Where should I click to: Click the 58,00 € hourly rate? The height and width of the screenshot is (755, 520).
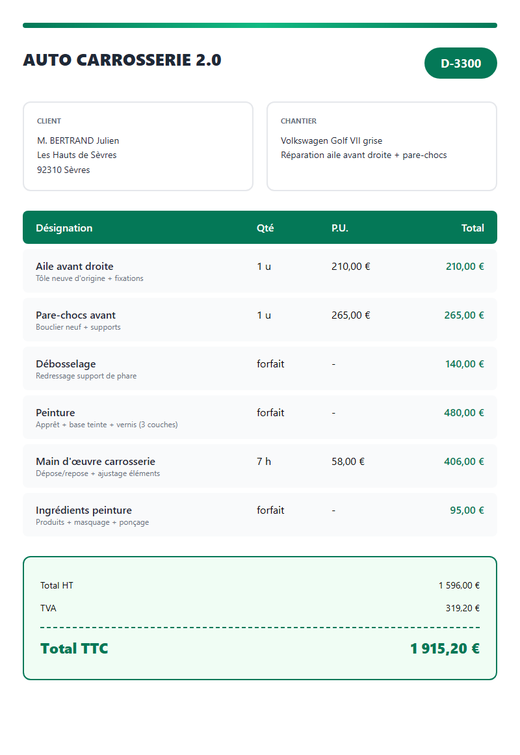click(348, 461)
